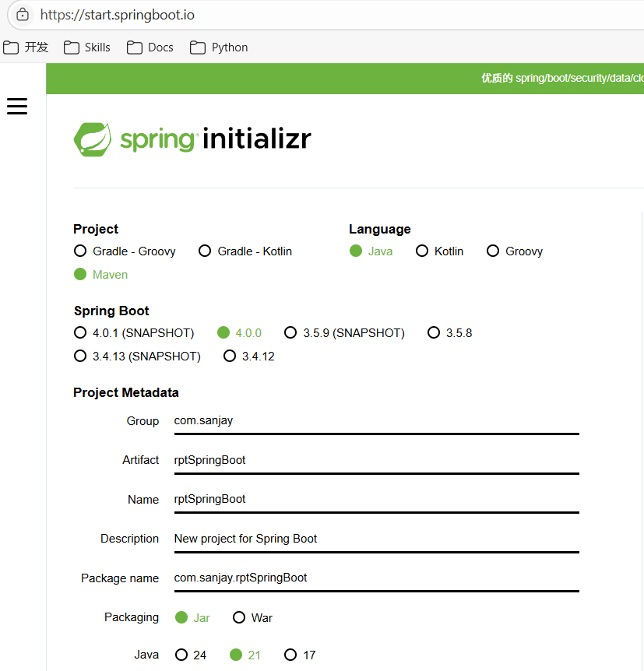Select Java version 17
The height and width of the screenshot is (671, 644).
click(300, 655)
